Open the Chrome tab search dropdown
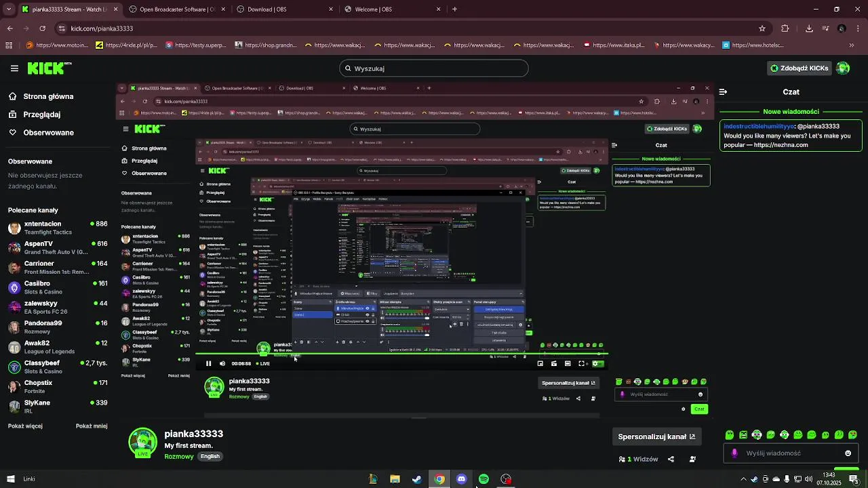 coord(9,9)
